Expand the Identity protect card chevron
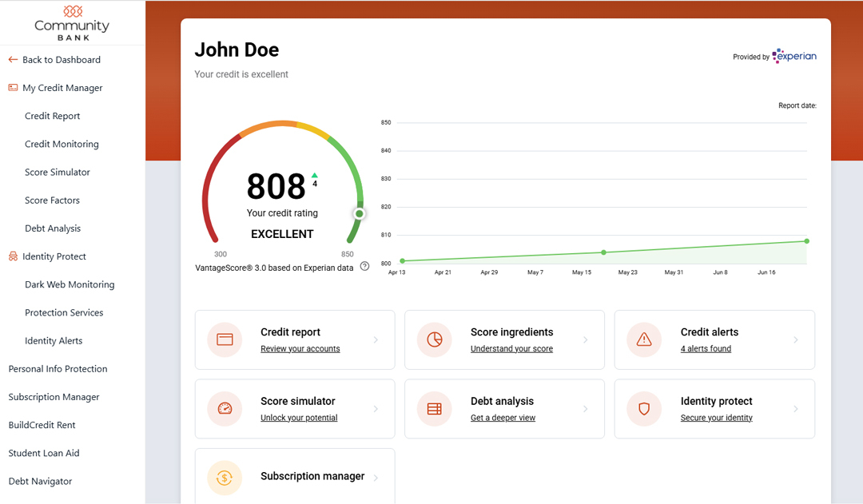Viewport: 863px width, 504px height. pyautogui.click(x=796, y=409)
